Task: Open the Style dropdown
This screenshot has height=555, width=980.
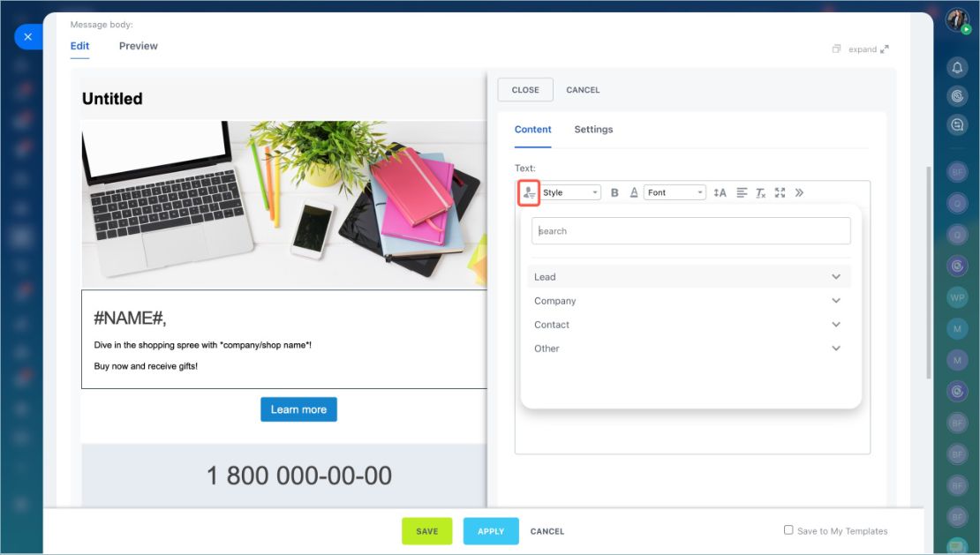Action: 570,193
